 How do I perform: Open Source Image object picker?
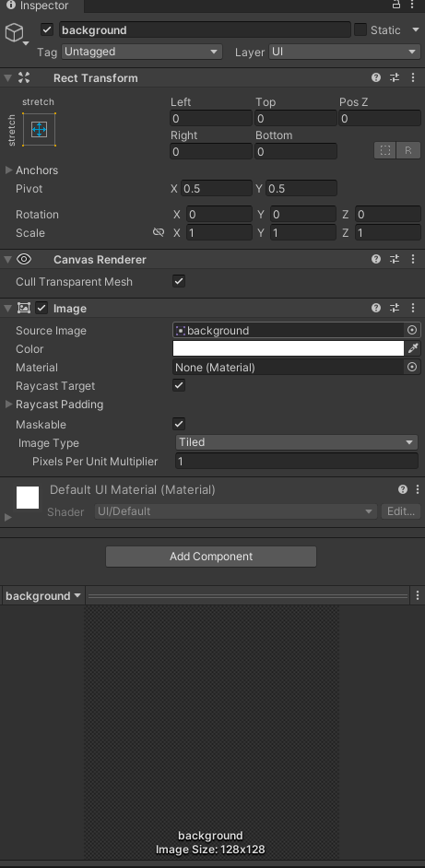[x=412, y=331]
